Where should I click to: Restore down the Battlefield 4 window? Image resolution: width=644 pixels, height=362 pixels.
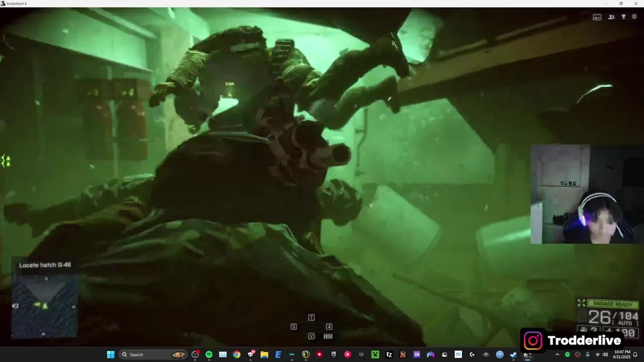pos(621,4)
